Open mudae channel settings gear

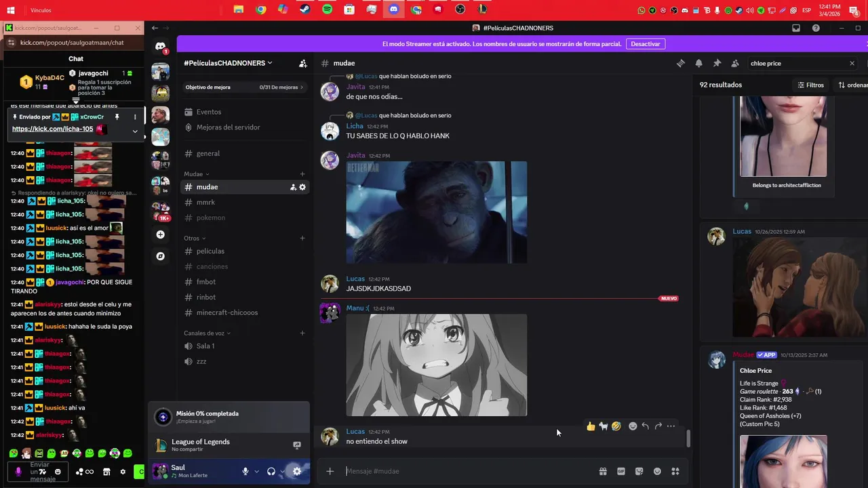(302, 187)
